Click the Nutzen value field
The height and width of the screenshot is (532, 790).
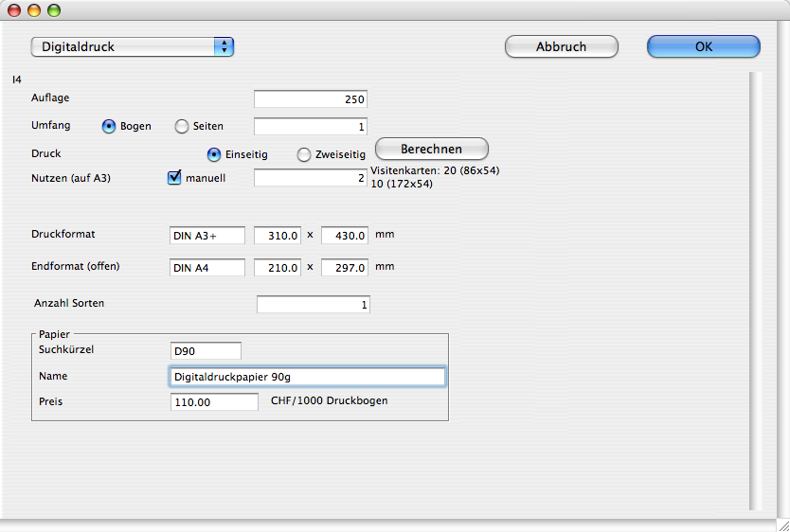coord(310,177)
